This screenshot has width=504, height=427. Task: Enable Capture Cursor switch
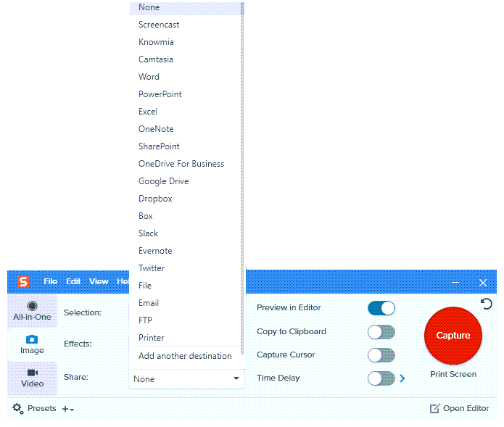(381, 355)
